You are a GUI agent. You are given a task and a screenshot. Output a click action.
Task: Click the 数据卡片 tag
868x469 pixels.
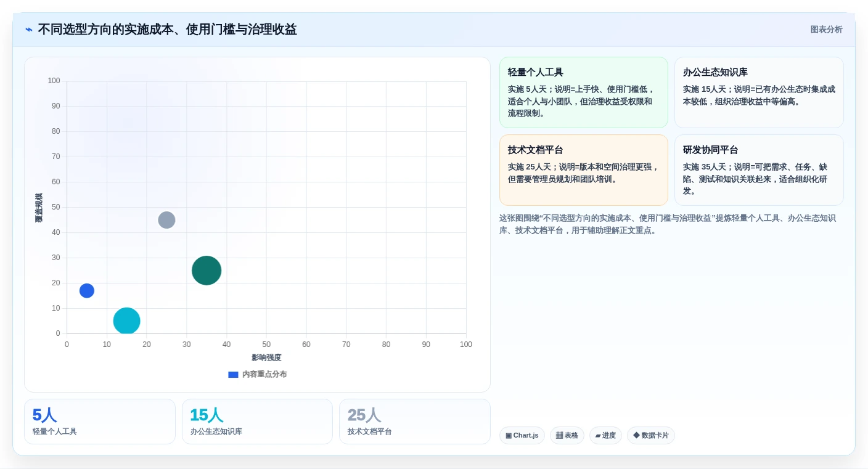[x=651, y=436]
